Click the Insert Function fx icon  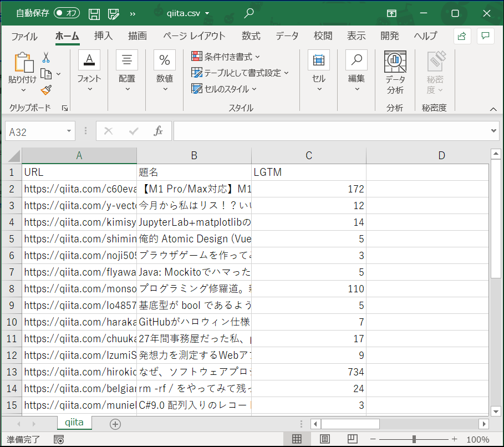(x=158, y=131)
